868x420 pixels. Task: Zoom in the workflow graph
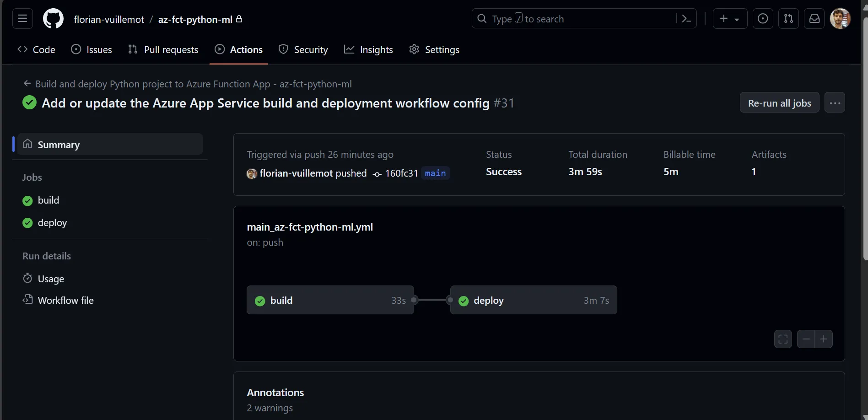tap(824, 339)
